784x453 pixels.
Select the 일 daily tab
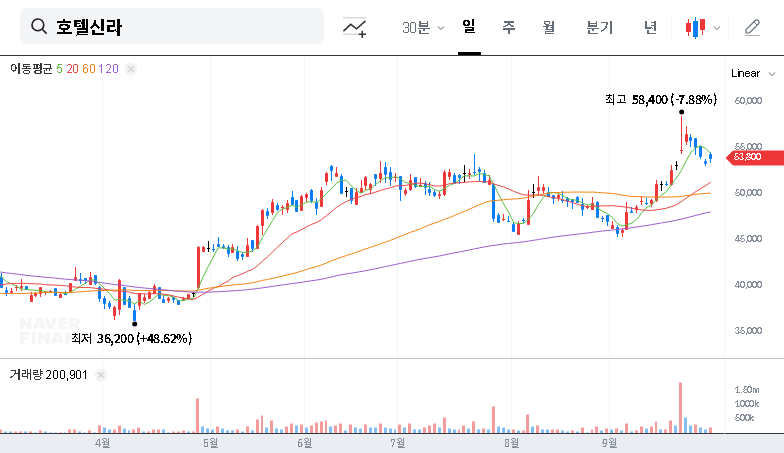[469, 26]
